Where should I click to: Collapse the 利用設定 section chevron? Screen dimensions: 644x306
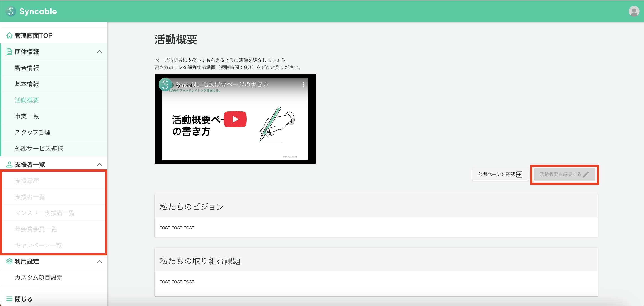pyautogui.click(x=99, y=262)
